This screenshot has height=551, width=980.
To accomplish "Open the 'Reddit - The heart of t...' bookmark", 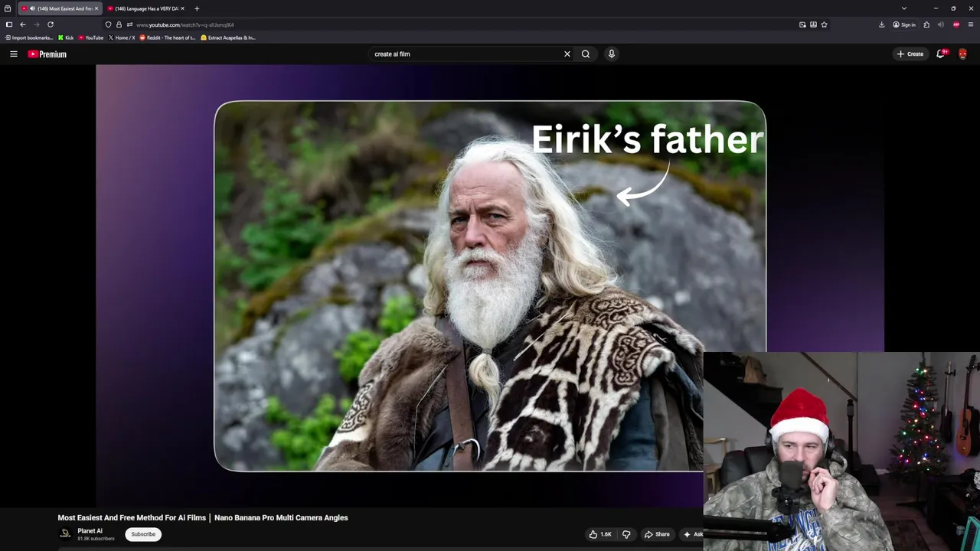I will point(167,37).
